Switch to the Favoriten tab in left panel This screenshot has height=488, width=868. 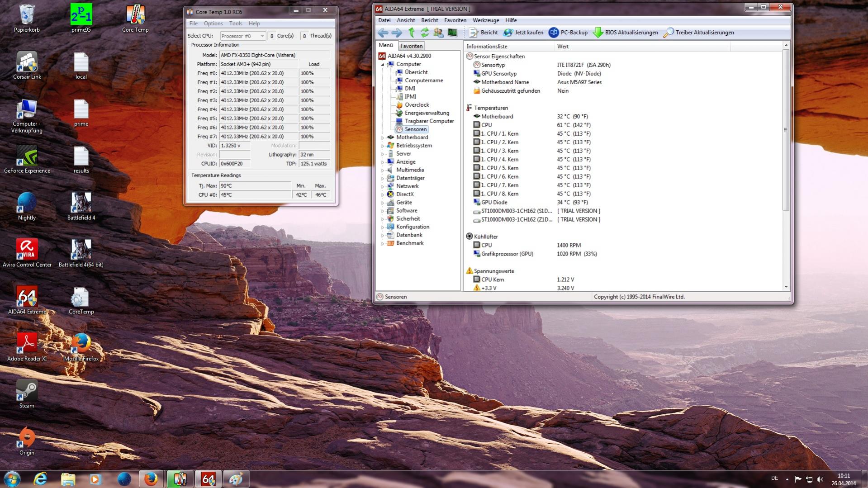coord(411,46)
